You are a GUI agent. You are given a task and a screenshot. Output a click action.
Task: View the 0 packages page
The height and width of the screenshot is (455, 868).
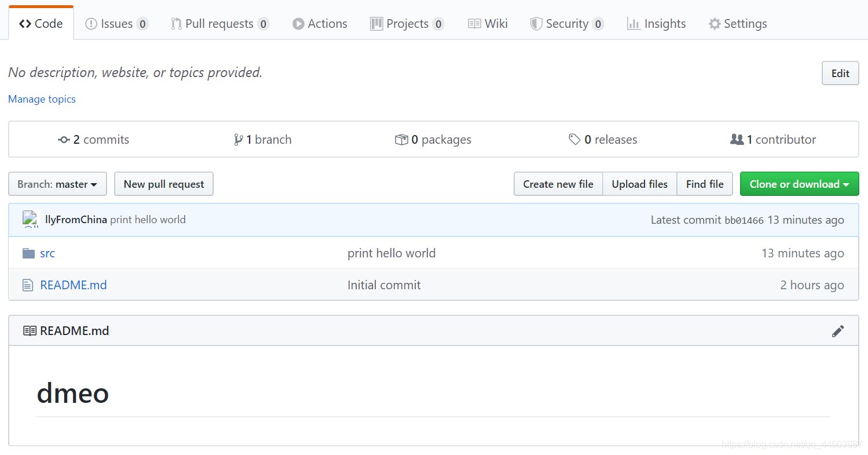coord(433,140)
